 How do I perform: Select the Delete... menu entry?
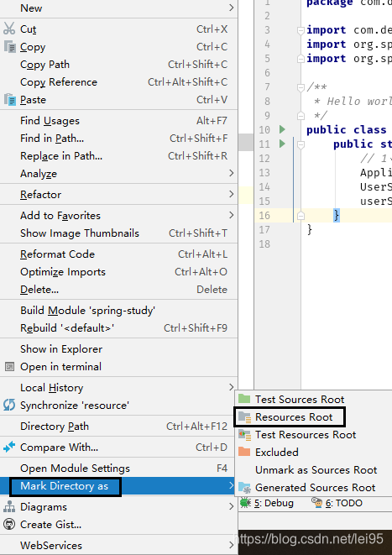(119, 290)
